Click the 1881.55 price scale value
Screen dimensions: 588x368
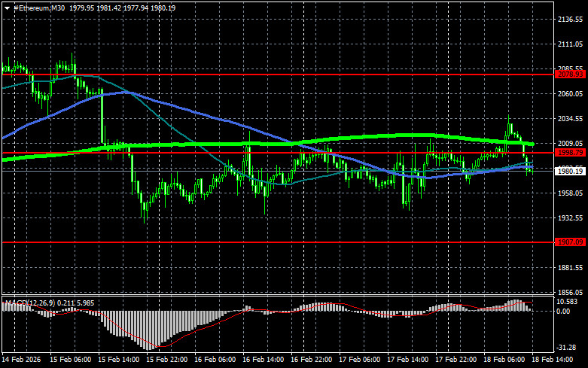click(570, 268)
